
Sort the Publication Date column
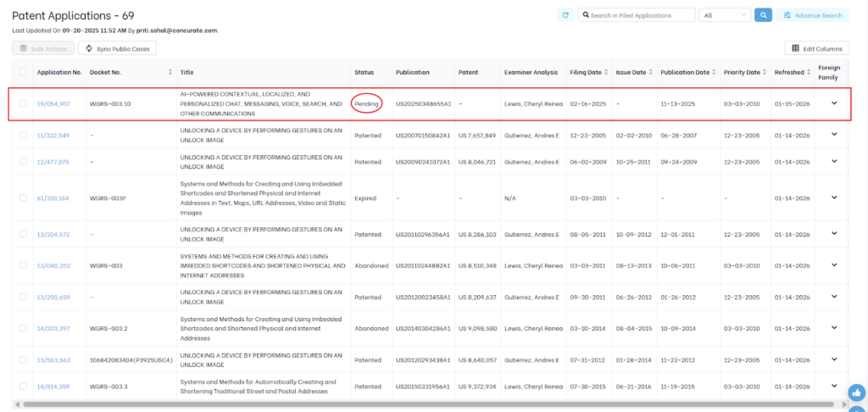coord(715,72)
